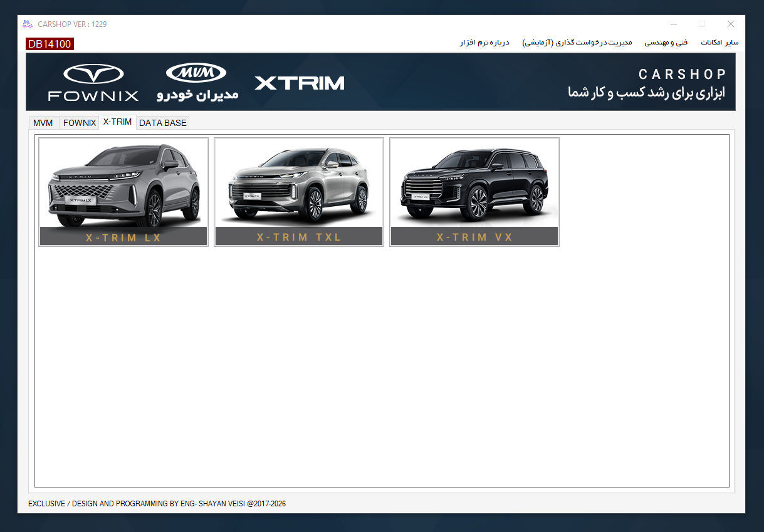764x532 pixels.
Task: Open مدیریت درخواست گذاری (آزمایشی) menu
Action: (x=577, y=43)
